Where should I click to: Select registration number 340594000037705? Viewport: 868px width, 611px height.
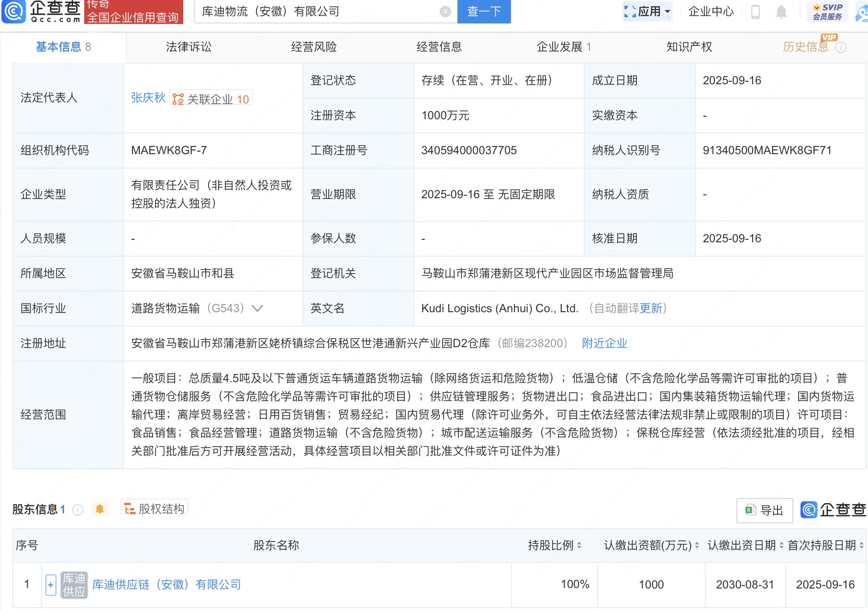[469, 150]
